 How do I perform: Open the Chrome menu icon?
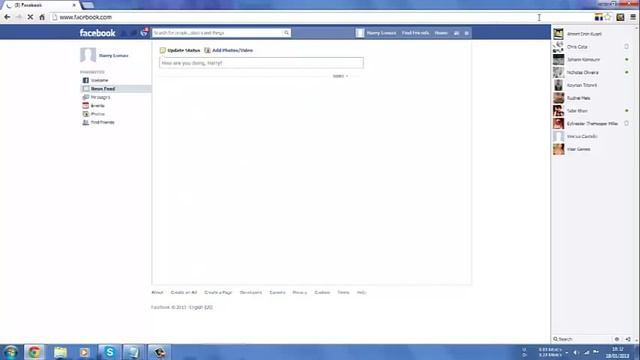coord(633,17)
